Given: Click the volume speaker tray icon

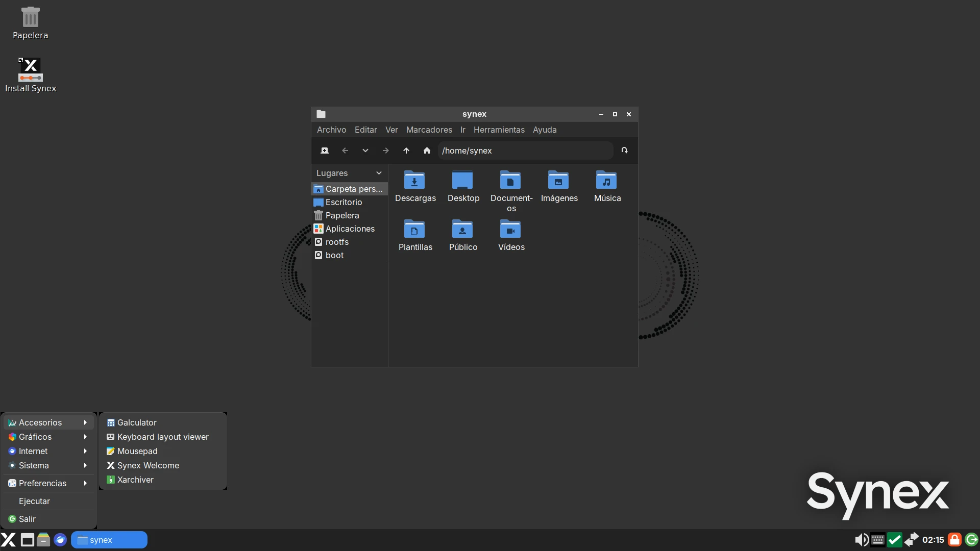Looking at the screenshot, I should click(861, 540).
